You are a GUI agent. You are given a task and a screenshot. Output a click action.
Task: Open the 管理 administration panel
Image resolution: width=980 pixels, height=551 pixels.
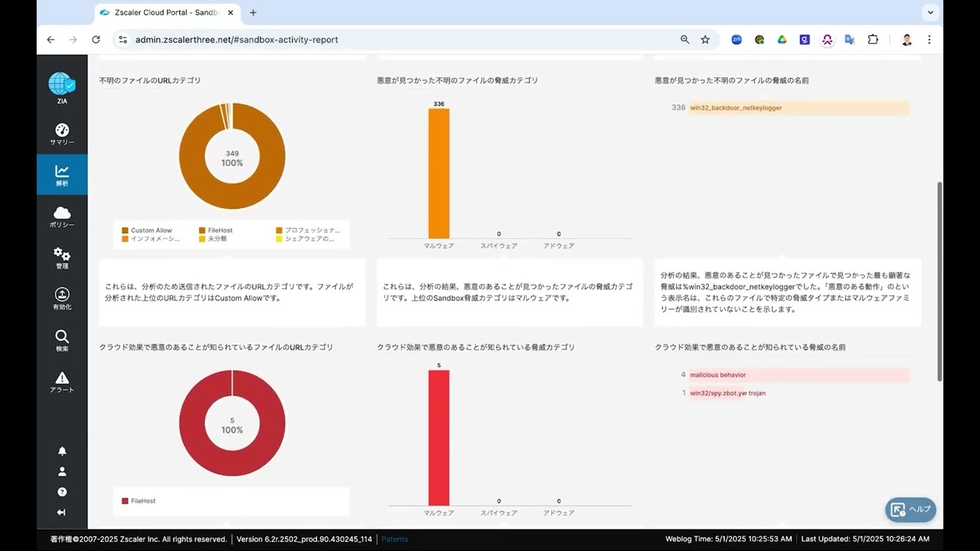click(61, 257)
